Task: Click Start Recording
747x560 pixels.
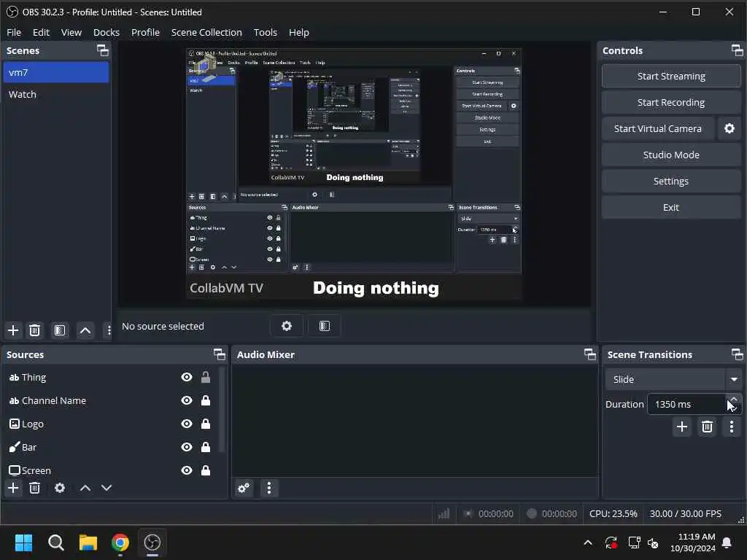Action: (x=671, y=102)
